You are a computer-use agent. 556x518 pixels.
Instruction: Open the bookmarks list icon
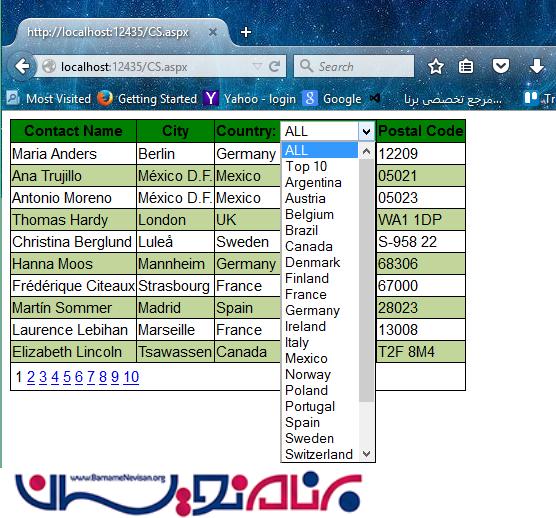pos(466,66)
